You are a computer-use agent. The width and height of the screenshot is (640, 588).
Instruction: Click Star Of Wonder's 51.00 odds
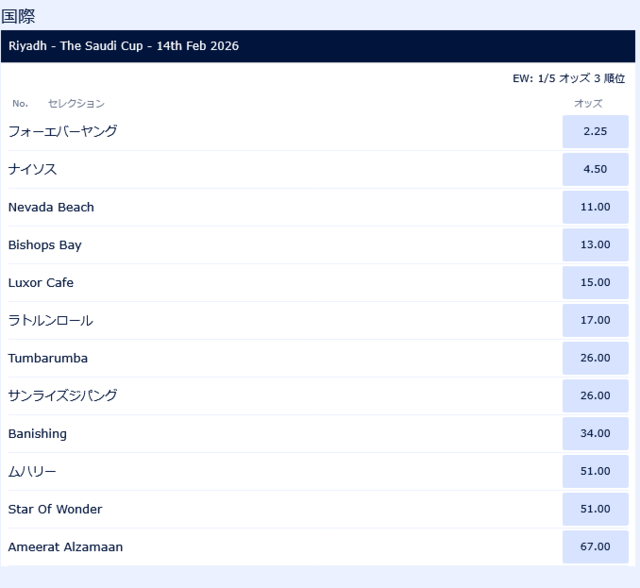[595, 509]
